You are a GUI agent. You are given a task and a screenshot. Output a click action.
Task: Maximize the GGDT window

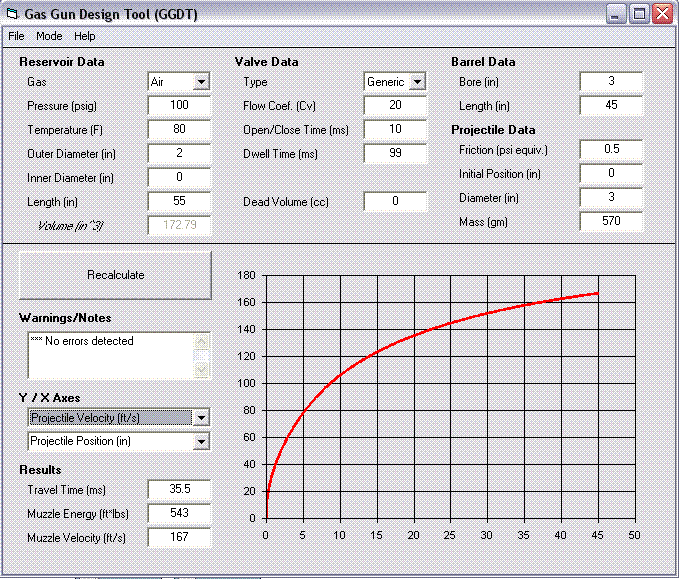click(x=639, y=13)
